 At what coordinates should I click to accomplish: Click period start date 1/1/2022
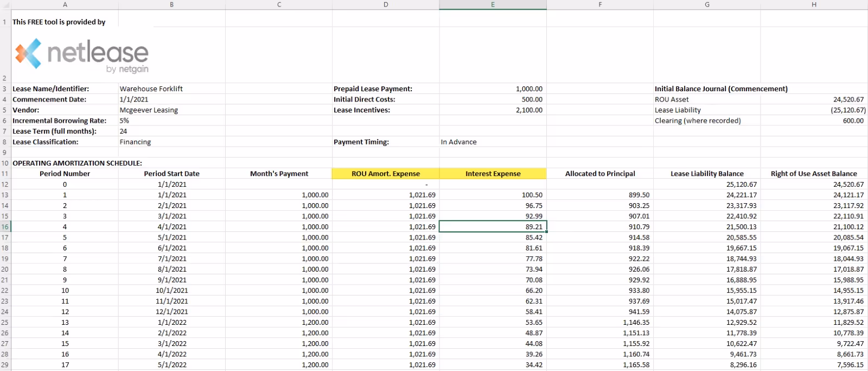[x=172, y=322]
